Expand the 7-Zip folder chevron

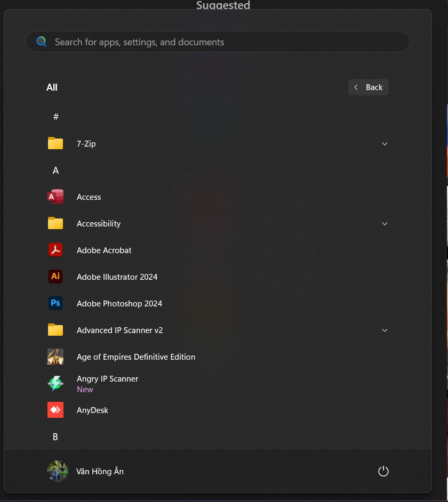(385, 144)
